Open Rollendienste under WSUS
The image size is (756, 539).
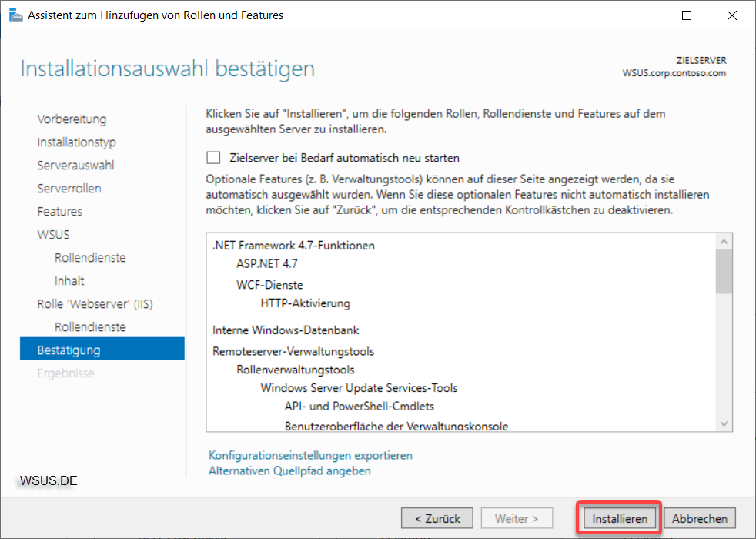tap(90, 258)
